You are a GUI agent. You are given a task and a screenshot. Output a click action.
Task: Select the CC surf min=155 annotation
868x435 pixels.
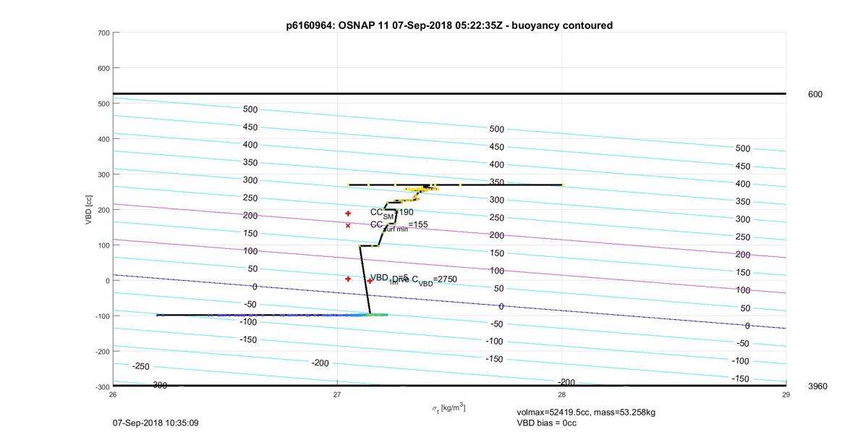pos(399,225)
